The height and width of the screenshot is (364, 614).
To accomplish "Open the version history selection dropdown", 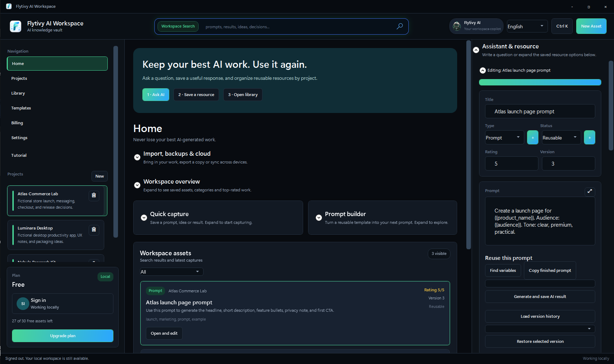I will [x=540, y=329].
